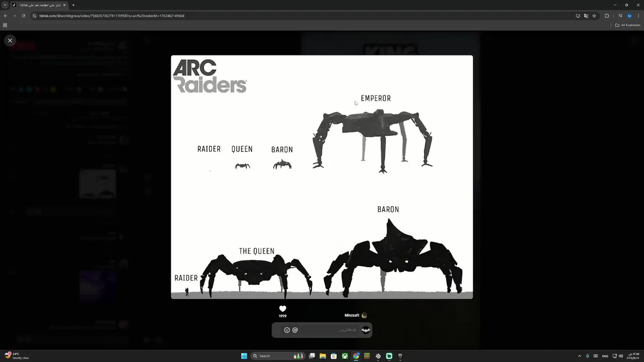This screenshot has width=644, height=362.
Task: Click the Arc Raiders size comparison image
Action: (x=322, y=177)
